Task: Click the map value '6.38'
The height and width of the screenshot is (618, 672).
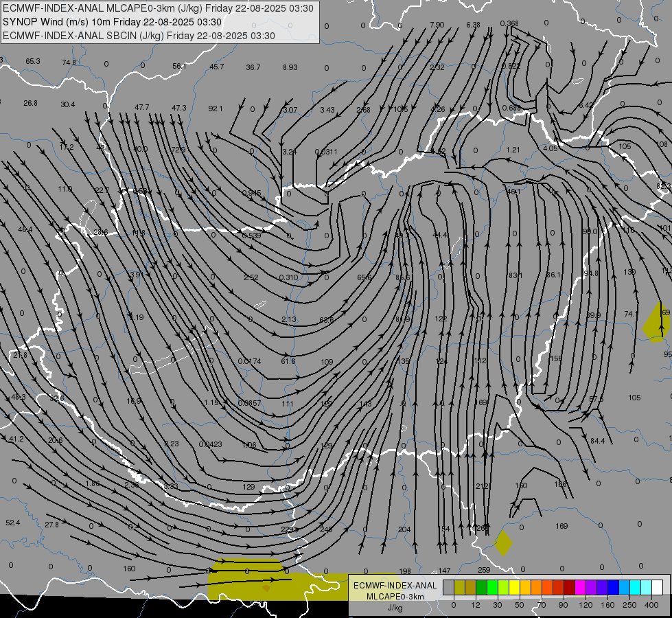Action: click(x=473, y=25)
